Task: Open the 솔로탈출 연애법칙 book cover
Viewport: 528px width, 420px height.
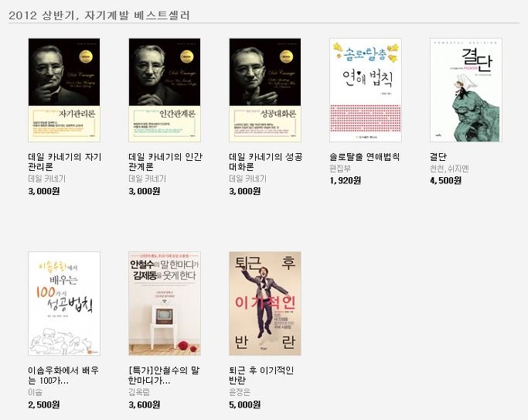Action: click(366, 90)
